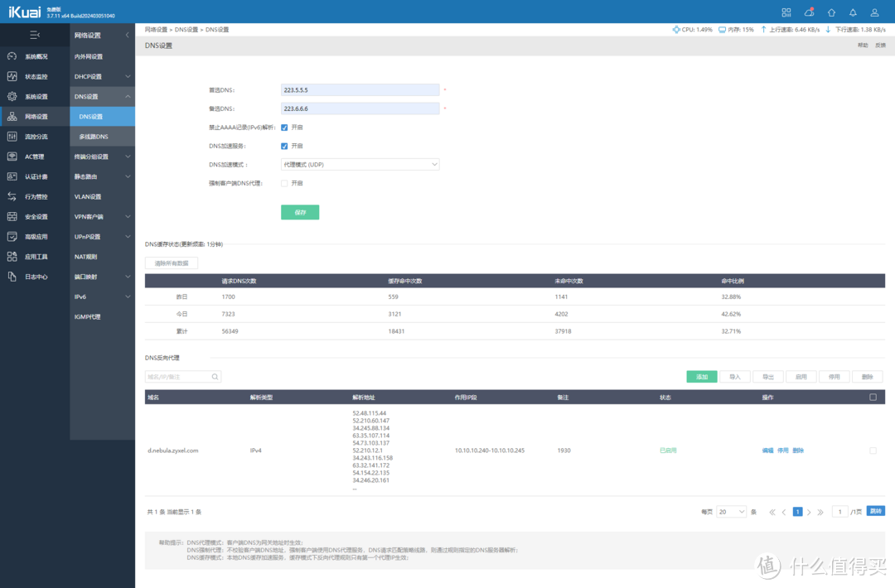The width and height of the screenshot is (895, 588).
Task: Open the NAT规则 menu item
Action: click(87, 257)
